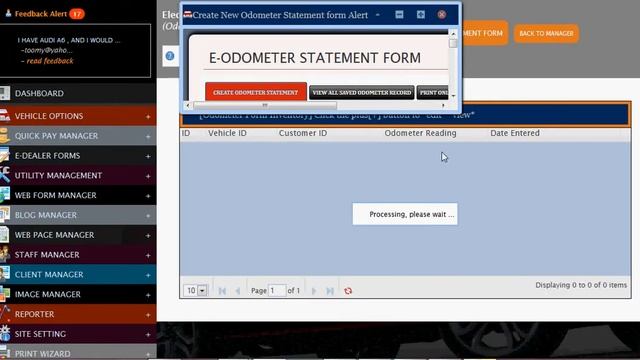Expand Staff Manager with plus sign
This screenshot has width=640, height=360.
coord(148,255)
